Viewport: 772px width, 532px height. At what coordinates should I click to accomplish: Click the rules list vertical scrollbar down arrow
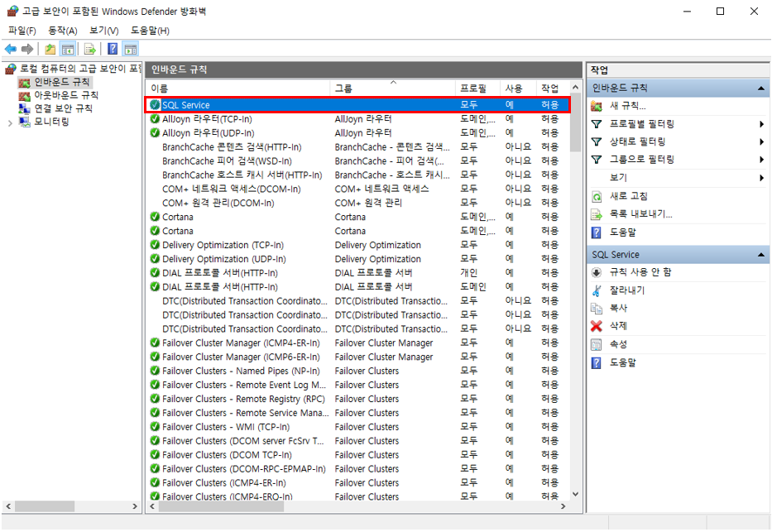point(576,494)
